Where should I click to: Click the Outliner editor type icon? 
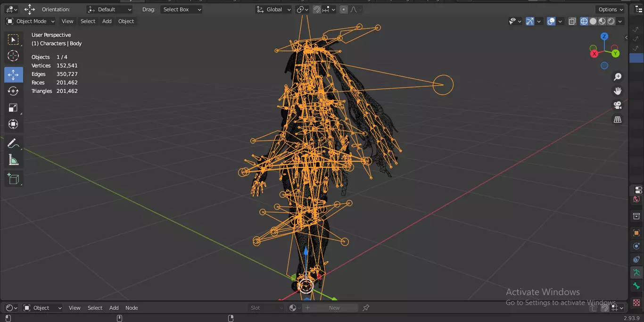coord(638,9)
